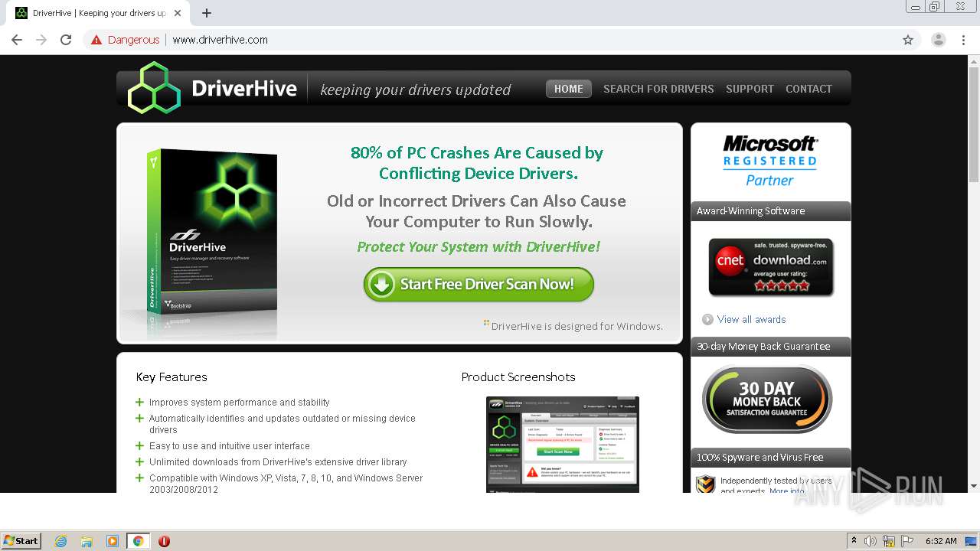
Task: Go to the HOME nav item
Action: coord(569,89)
